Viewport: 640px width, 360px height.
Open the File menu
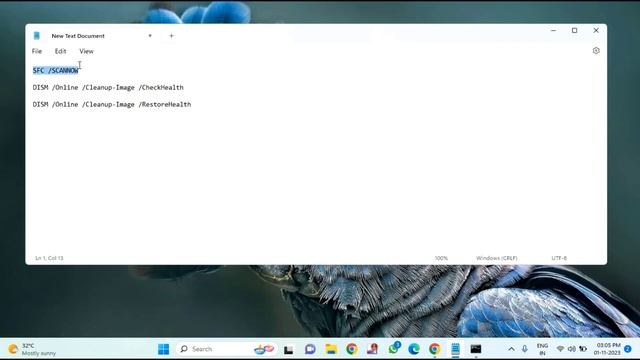37,51
